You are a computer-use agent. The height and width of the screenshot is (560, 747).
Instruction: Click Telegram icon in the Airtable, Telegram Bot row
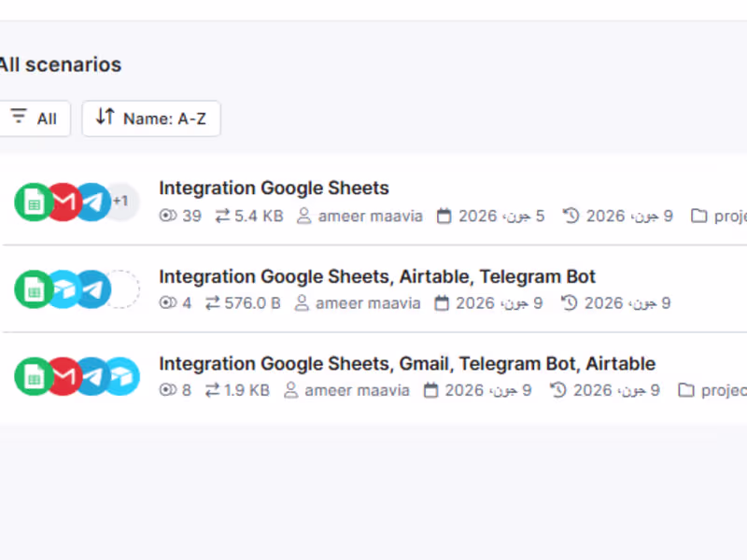93,289
